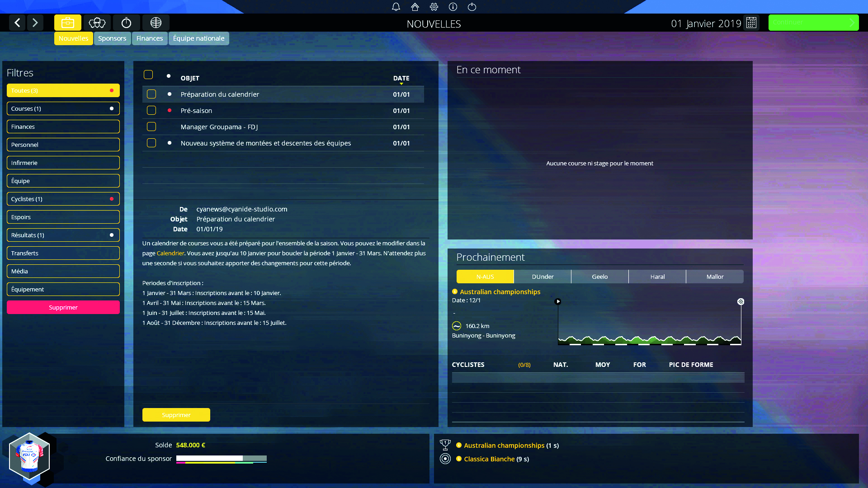Switch to the Sponsors tab
Image resolution: width=868 pixels, height=488 pixels.
pos(112,38)
